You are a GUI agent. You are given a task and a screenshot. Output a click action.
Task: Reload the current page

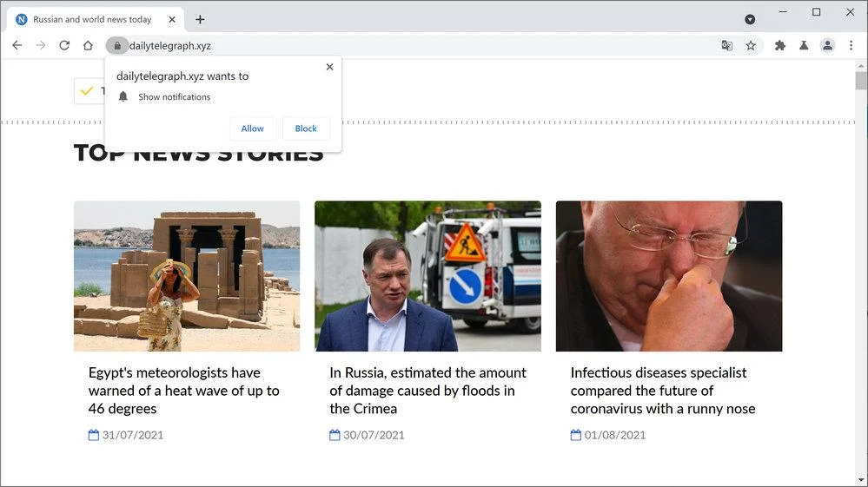[64, 45]
